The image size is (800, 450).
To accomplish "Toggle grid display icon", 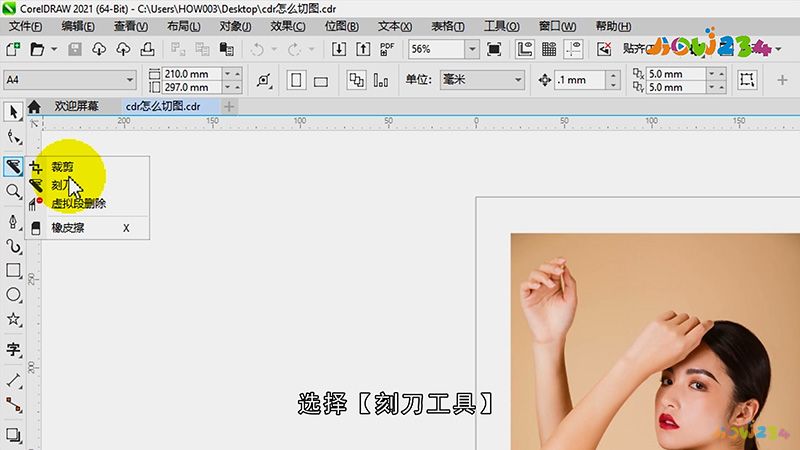I will pos(549,49).
